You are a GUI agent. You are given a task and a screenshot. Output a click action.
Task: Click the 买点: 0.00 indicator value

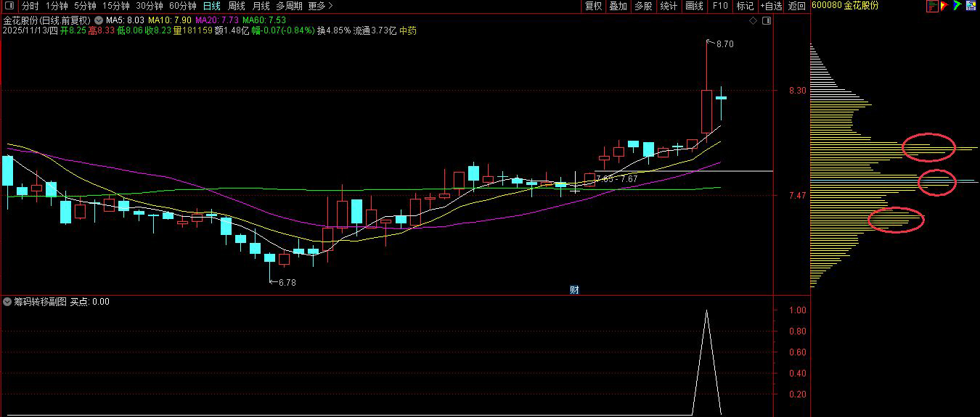tap(90, 302)
